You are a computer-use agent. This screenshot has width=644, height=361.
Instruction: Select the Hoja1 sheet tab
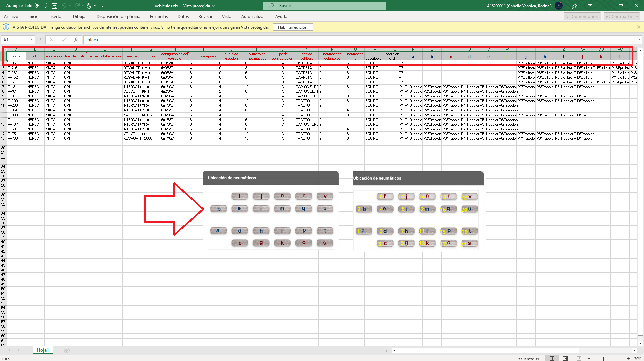(43, 350)
